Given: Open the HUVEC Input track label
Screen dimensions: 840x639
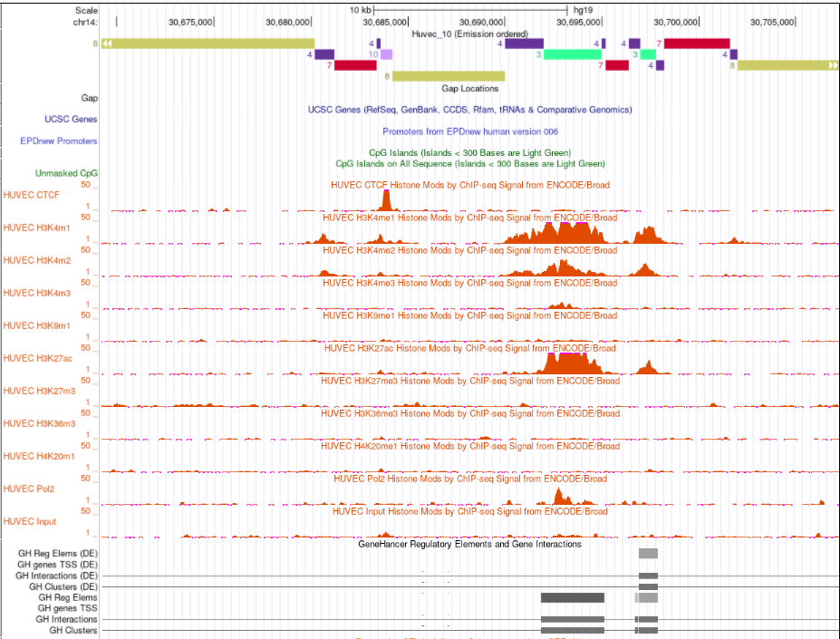Looking at the screenshot, I should click(30, 521).
